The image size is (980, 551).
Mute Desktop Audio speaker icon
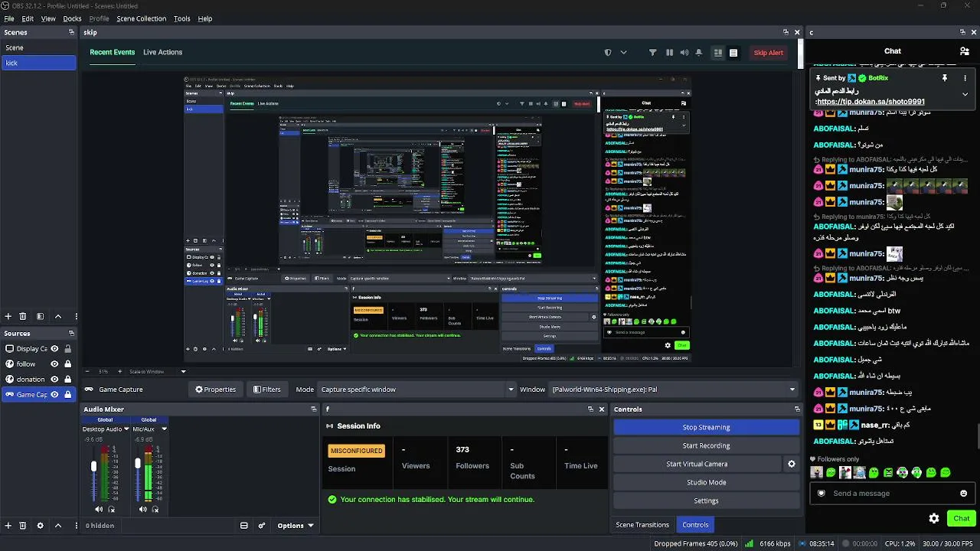99,509
